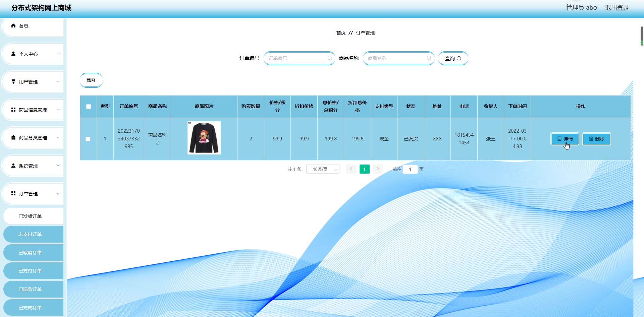Click the trash icon on row 删除 button
Screen dimensions: 644x317
(x=591, y=139)
